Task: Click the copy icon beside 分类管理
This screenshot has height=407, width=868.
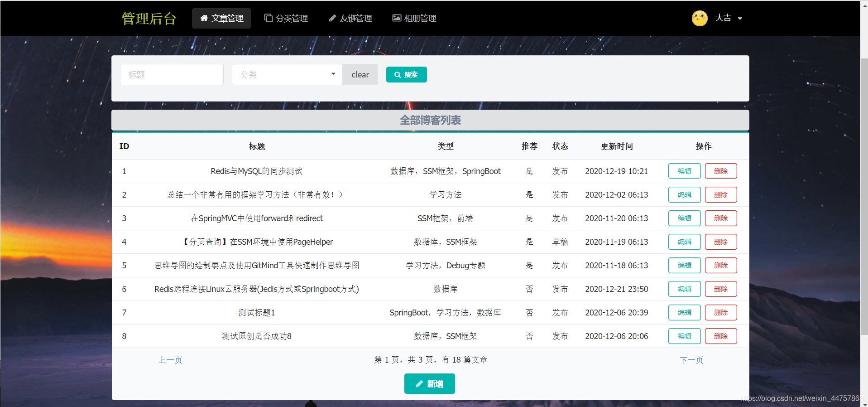Action: point(268,18)
